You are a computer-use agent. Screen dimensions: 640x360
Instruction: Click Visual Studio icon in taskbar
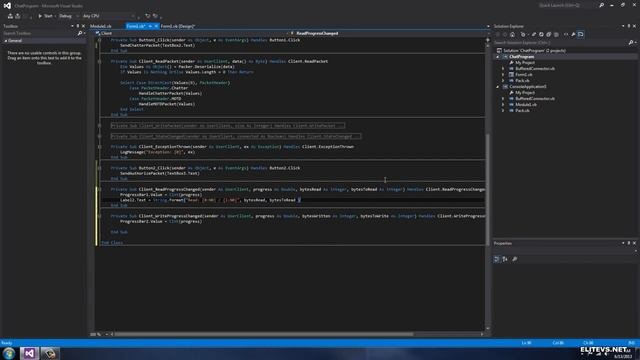pos(29,353)
